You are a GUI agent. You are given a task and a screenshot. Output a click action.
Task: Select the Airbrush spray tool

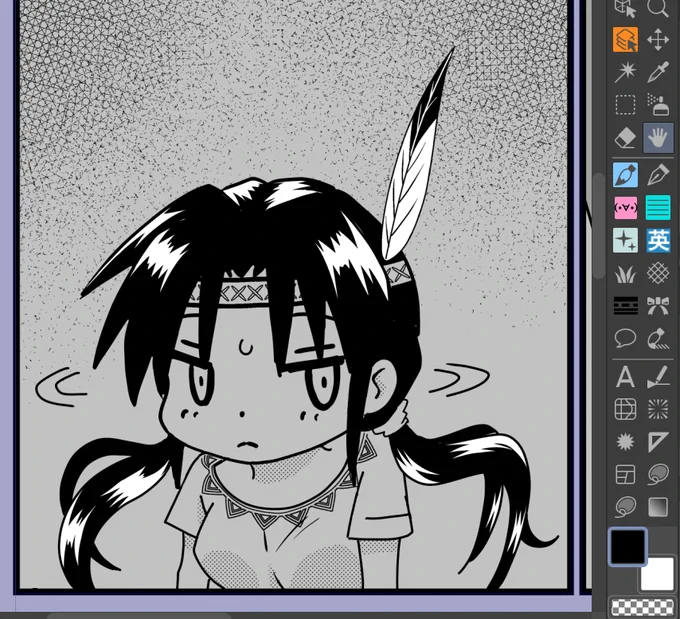658,105
